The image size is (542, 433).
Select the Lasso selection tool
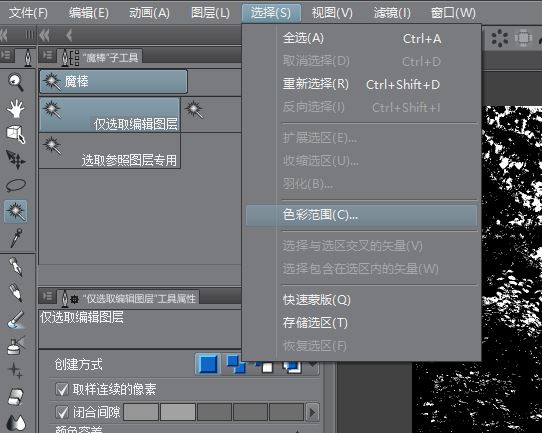tap(16, 185)
